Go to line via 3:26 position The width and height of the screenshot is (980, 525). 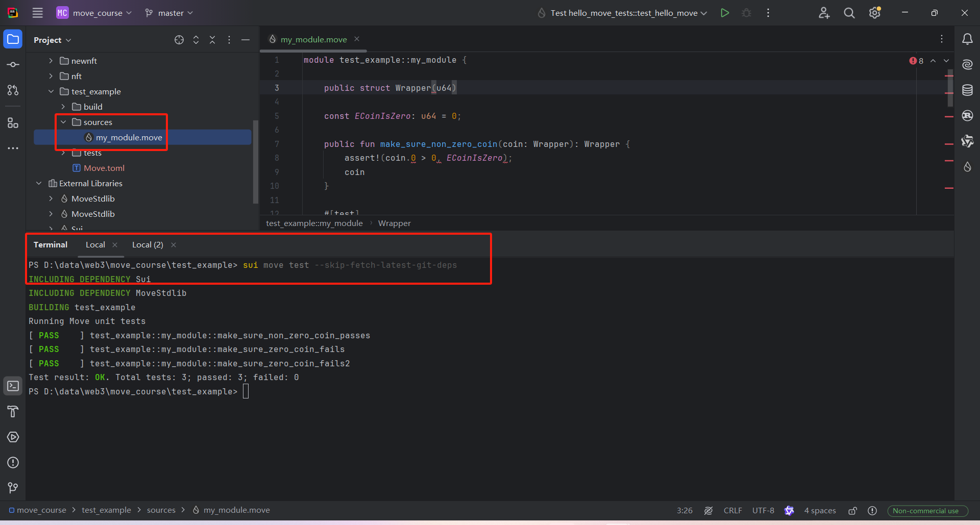(684, 511)
